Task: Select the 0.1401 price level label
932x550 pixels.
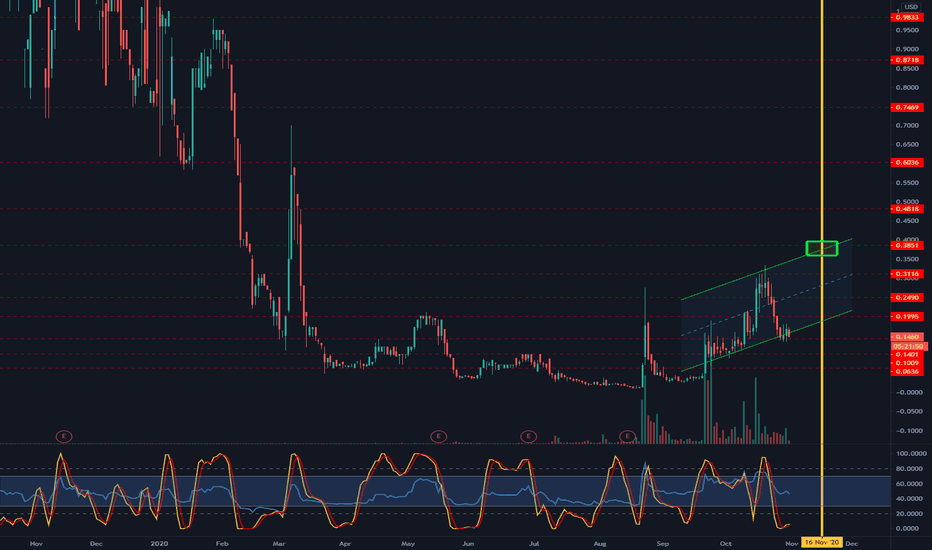Action: 907,354
